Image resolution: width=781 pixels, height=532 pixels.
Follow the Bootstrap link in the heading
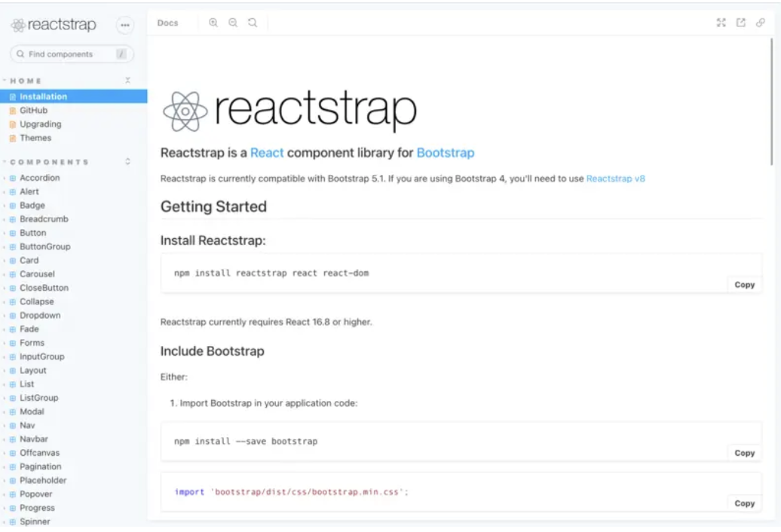(446, 153)
